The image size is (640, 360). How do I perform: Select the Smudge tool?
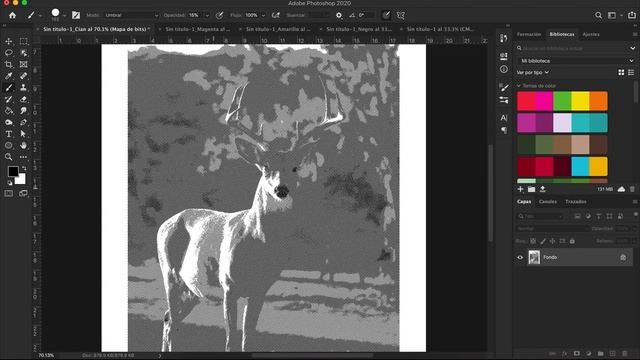pos(23,111)
